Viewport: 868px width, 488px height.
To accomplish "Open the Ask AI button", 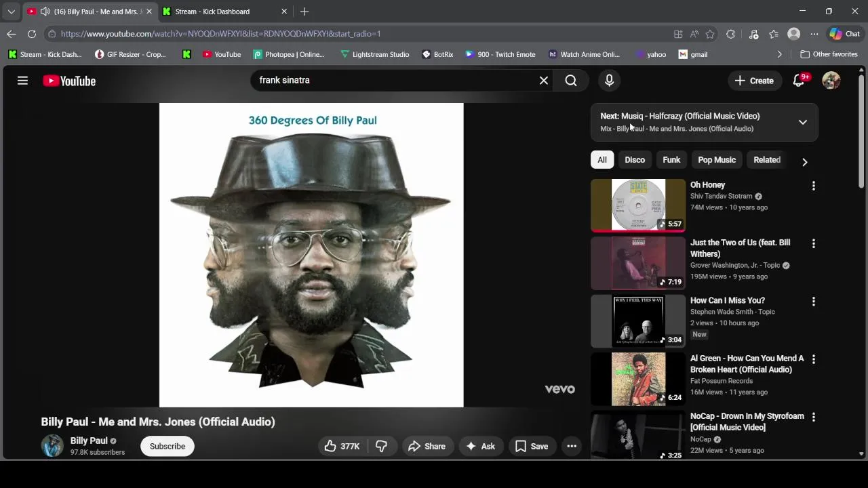I will pyautogui.click(x=480, y=446).
